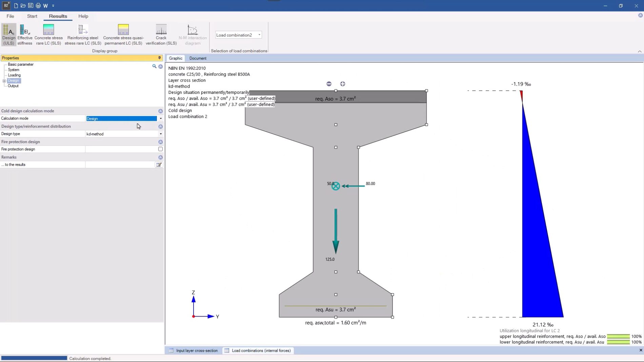Viewport: 644px width, 362px height.
Task: Open the Load combination dropdown
Action: [259, 35]
